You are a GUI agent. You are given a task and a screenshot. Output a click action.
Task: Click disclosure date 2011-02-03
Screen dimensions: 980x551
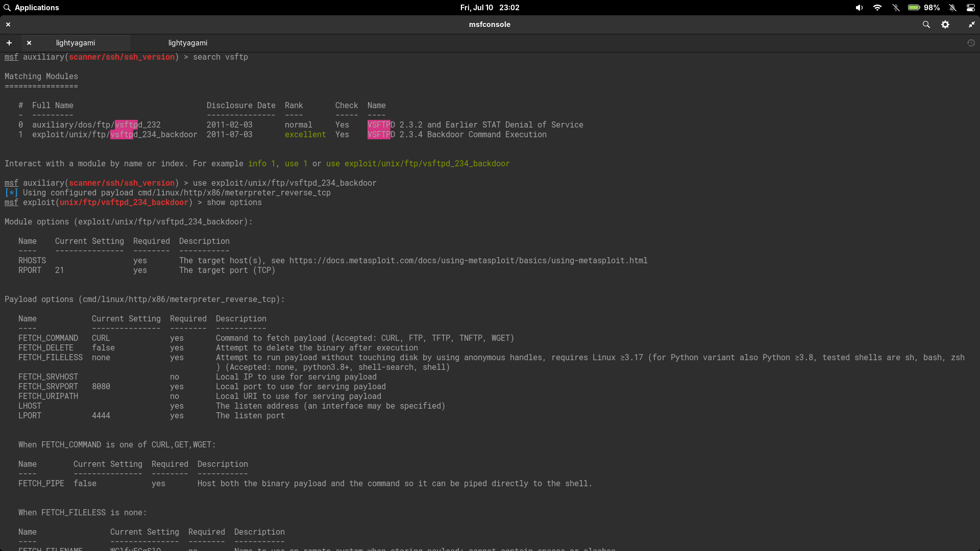pos(230,125)
